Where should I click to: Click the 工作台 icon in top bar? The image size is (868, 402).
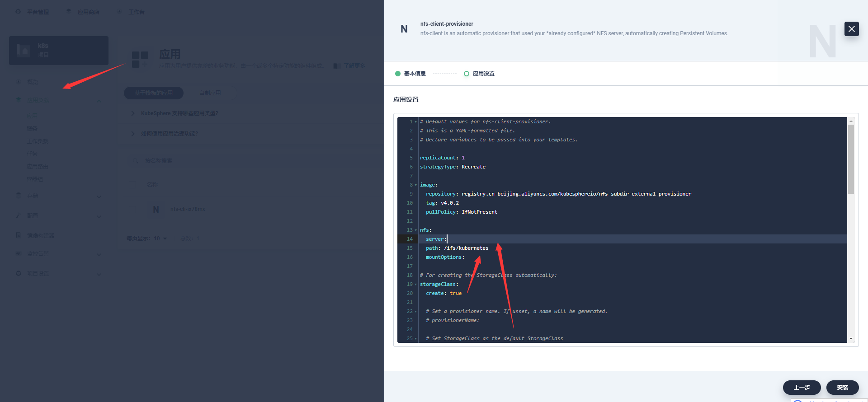(119, 12)
